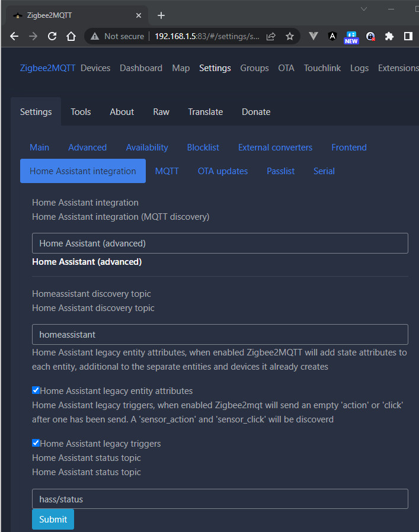The height and width of the screenshot is (532, 419).
Task: Uncheck Home Assistant legacy entity attributes
Action: point(36,390)
